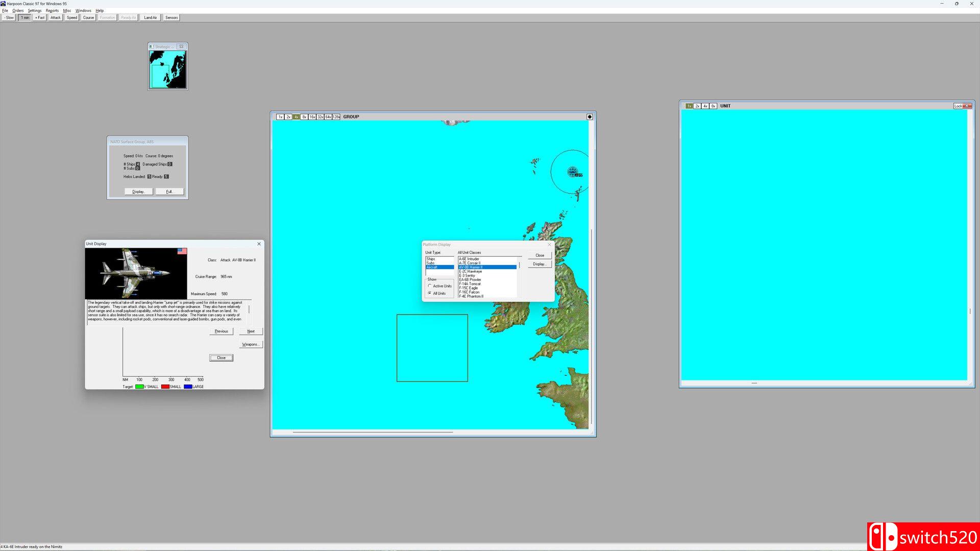Open the Harrier's Weapons details
This screenshot has height=551, width=980.
tap(251, 344)
